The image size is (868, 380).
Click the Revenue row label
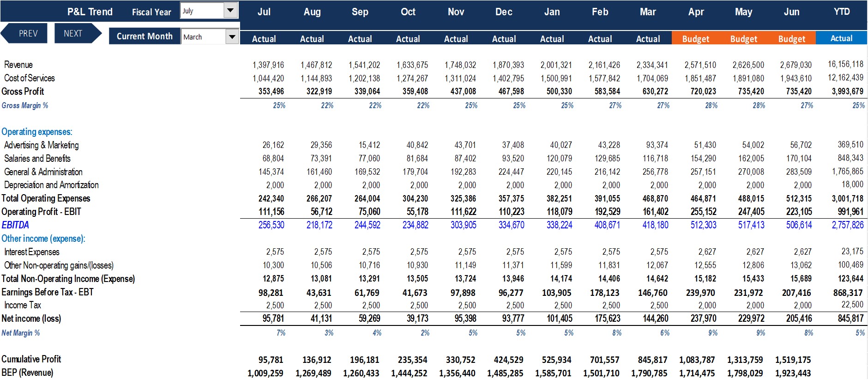coord(18,65)
